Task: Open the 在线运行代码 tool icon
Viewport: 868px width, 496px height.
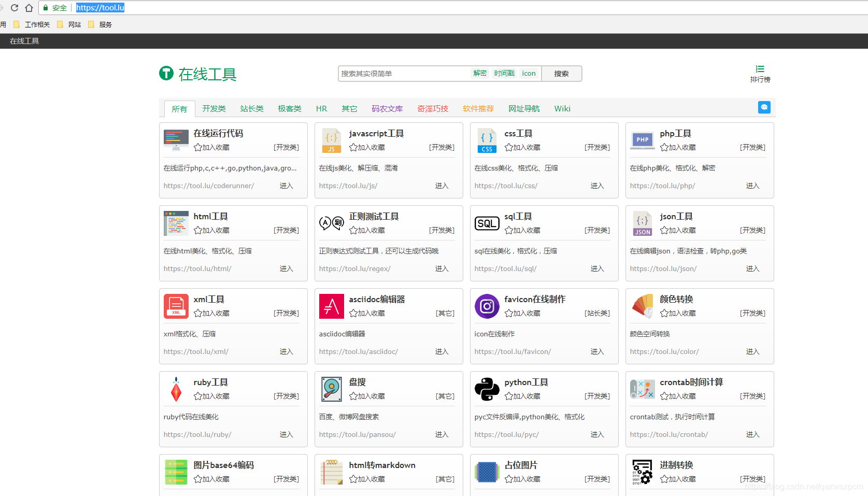Action: (x=176, y=140)
